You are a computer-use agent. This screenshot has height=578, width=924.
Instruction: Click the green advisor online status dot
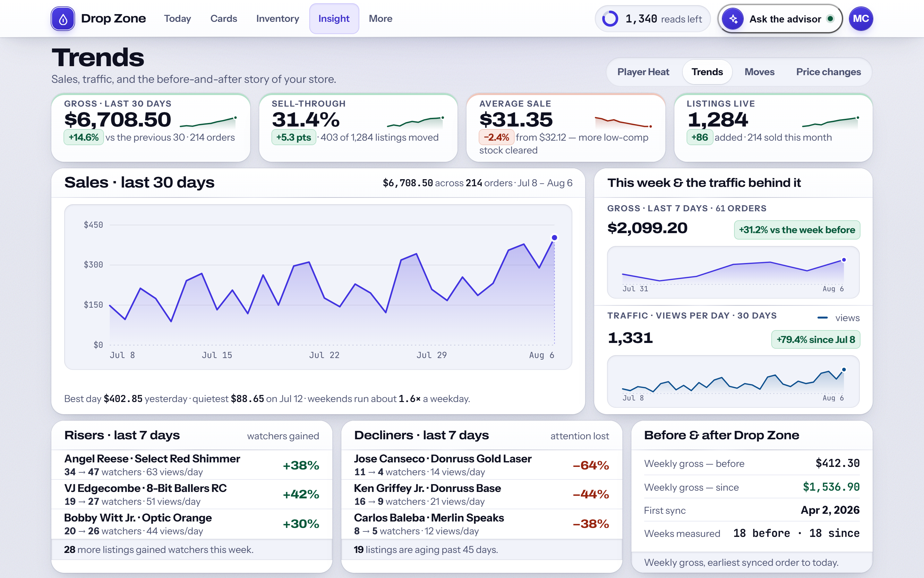tap(830, 19)
